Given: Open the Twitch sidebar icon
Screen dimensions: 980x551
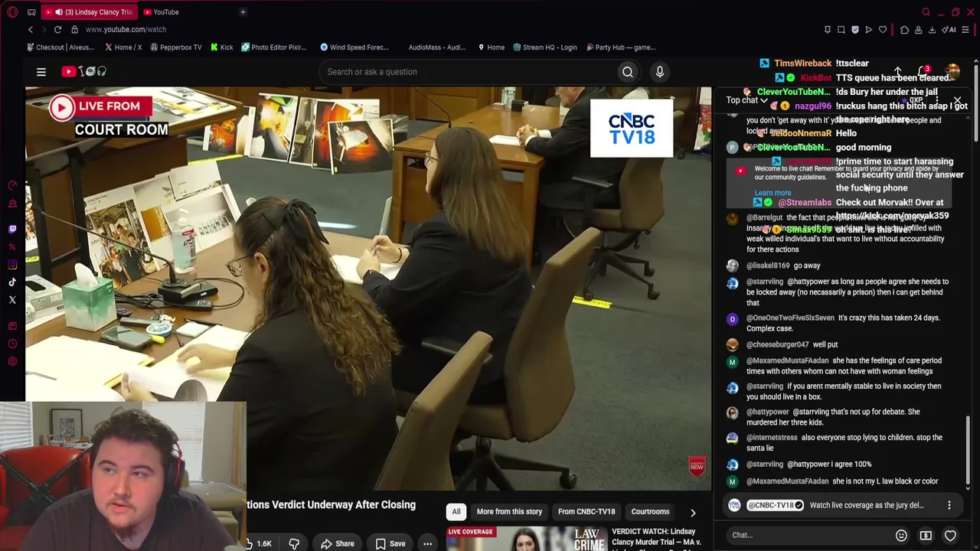Looking at the screenshot, I should tap(12, 229).
